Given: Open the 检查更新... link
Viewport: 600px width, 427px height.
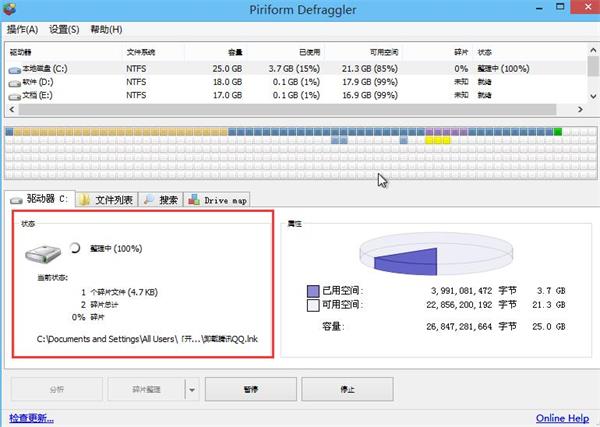Looking at the screenshot, I should [31, 418].
